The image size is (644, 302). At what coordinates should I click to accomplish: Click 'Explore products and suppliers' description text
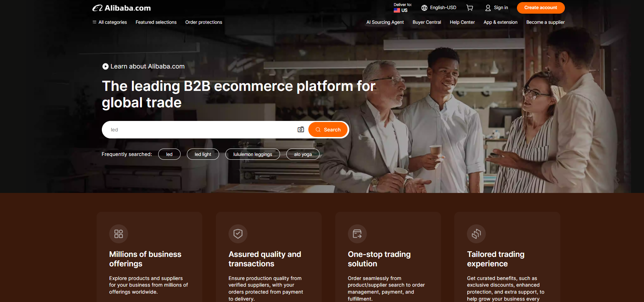pyautogui.click(x=148, y=285)
